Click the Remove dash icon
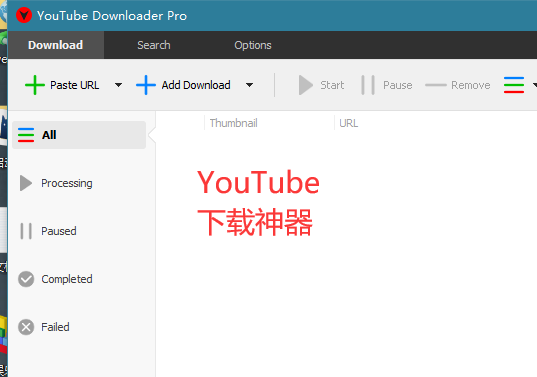Viewport: 537px width, 377px height. (436, 85)
